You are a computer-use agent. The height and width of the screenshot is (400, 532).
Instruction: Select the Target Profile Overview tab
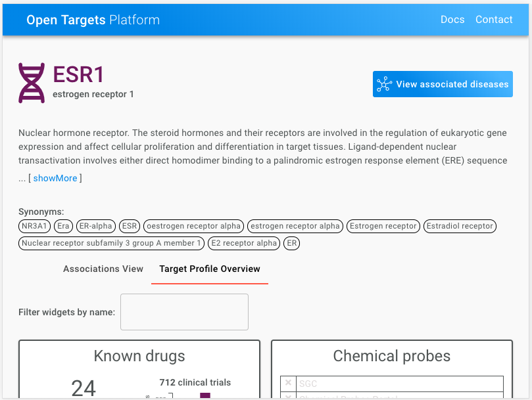[x=209, y=269]
